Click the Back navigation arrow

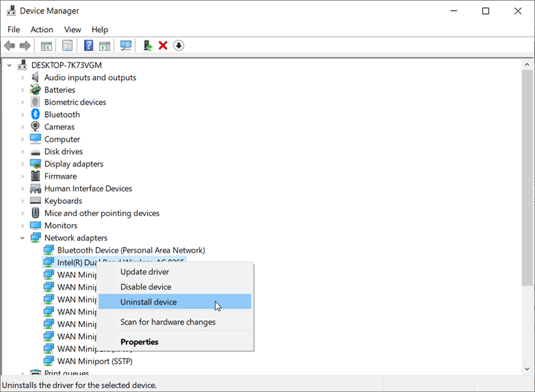tap(9, 45)
